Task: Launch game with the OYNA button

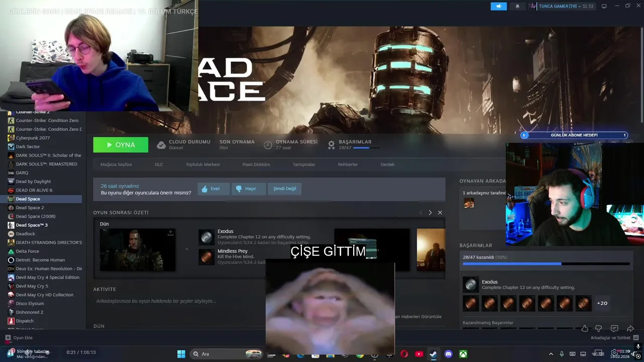Action: [121, 145]
